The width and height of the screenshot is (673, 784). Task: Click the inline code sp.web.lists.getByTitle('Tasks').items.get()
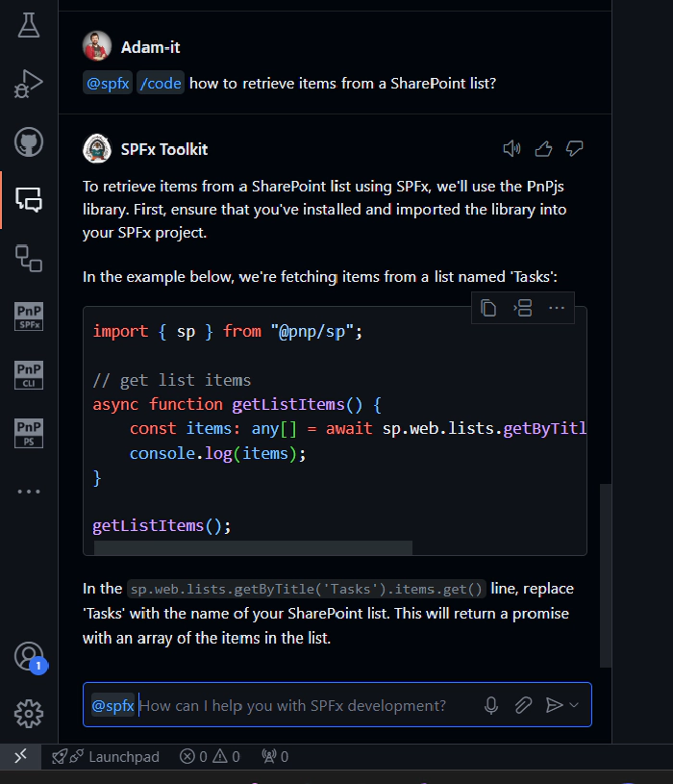coord(306,589)
